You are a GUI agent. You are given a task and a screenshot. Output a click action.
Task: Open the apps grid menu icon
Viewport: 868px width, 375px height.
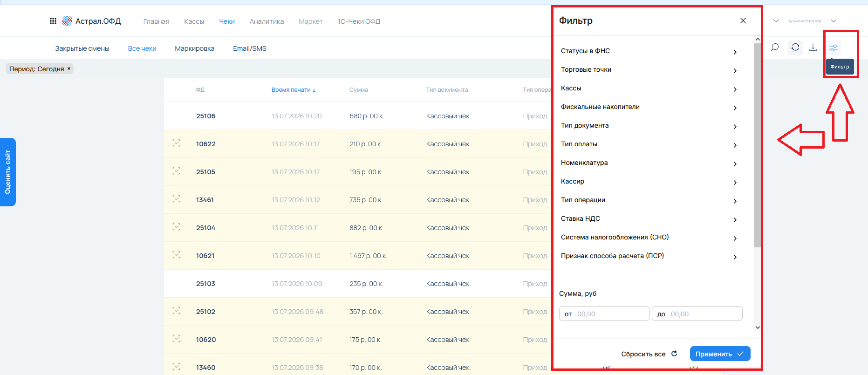point(53,21)
